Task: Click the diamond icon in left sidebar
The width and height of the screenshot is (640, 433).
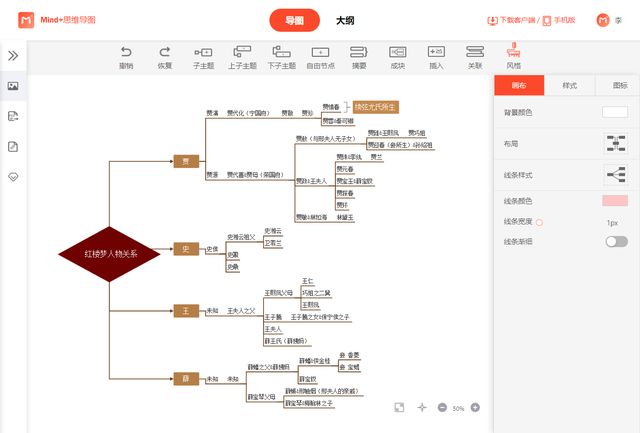Action: tap(13, 177)
